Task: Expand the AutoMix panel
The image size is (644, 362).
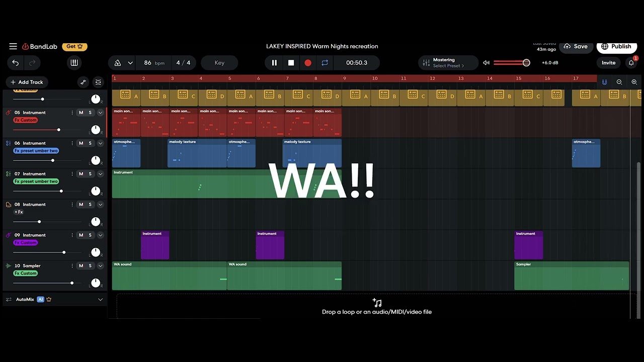Action: pyautogui.click(x=100, y=300)
